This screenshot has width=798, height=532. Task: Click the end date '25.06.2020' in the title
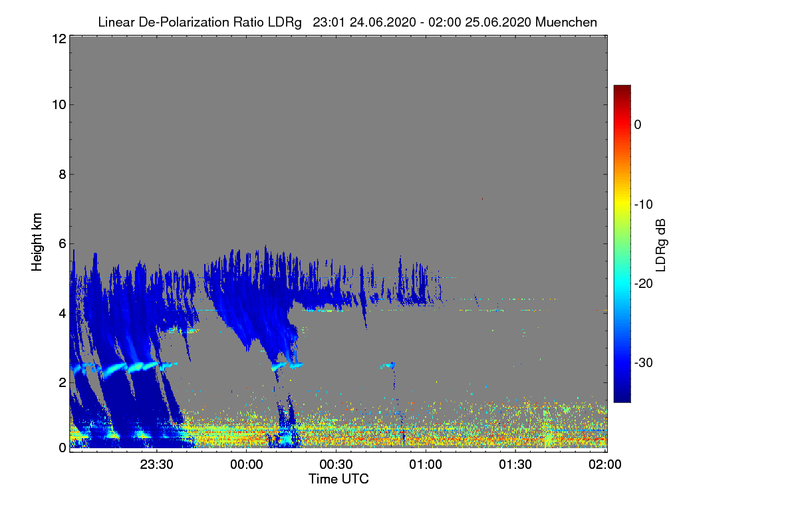pyautogui.click(x=497, y=22)
